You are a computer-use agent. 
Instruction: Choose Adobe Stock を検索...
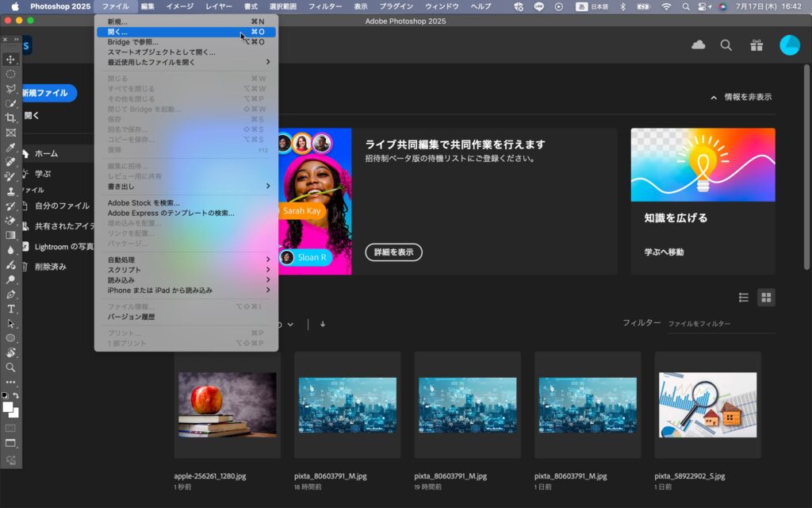pos(186,202)
